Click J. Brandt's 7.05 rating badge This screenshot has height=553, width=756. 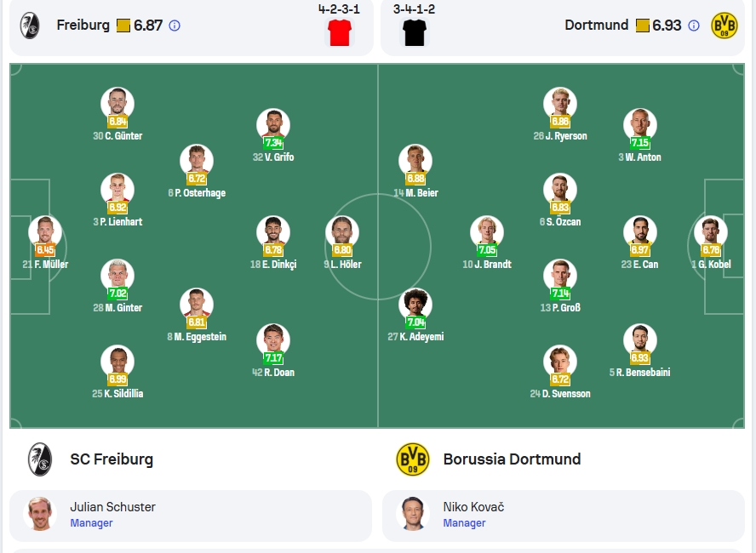(487, 249)
